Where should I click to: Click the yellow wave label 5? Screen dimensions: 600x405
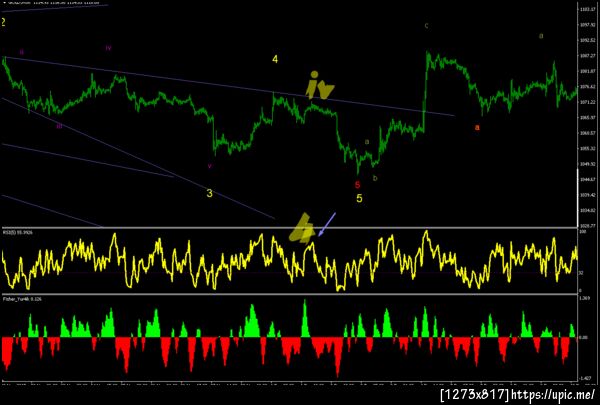(x=359, y=198)
